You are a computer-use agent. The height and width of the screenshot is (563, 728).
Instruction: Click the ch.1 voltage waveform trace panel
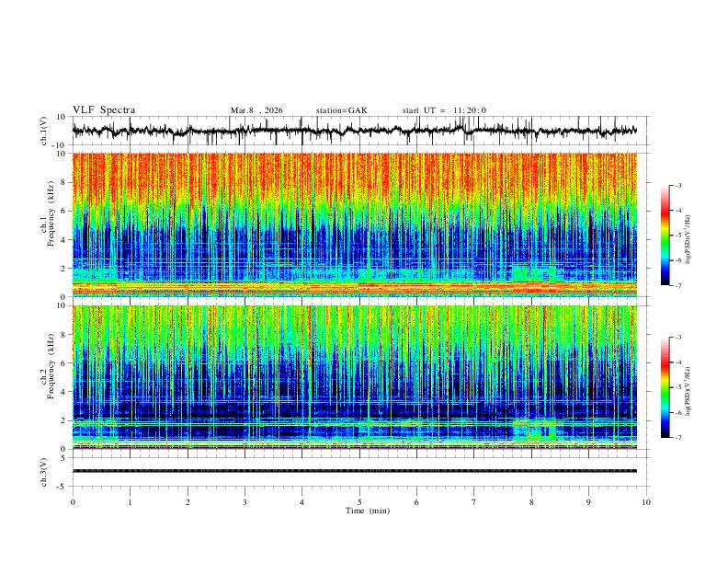[361, 131]
